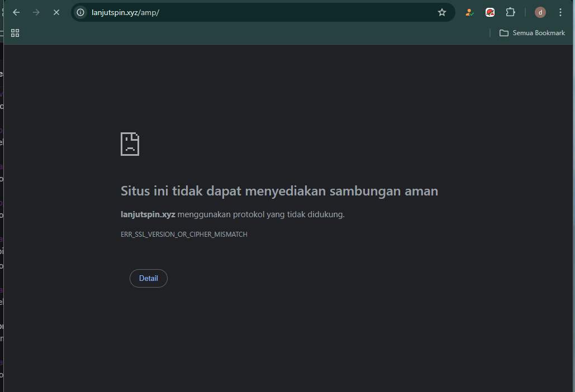Open the orange person extension icon
Image resolution: width=575 pixels, height=392 pixels.
(x=469, y=12)
